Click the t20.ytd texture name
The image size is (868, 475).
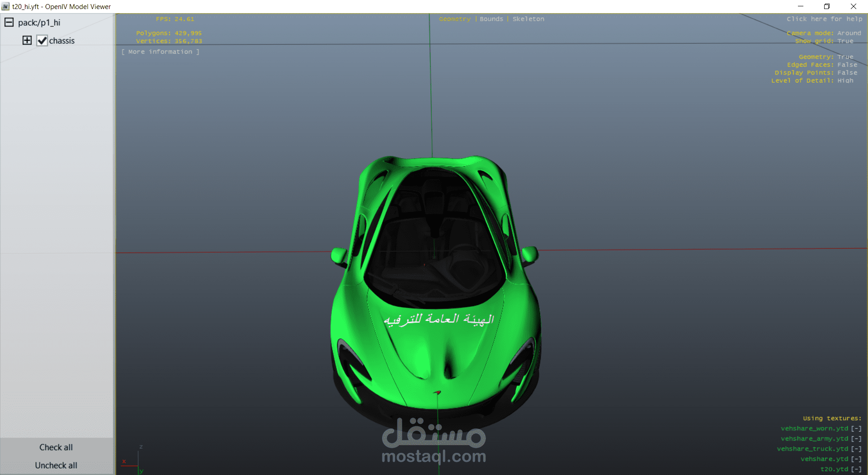click(x=835, y=469)
